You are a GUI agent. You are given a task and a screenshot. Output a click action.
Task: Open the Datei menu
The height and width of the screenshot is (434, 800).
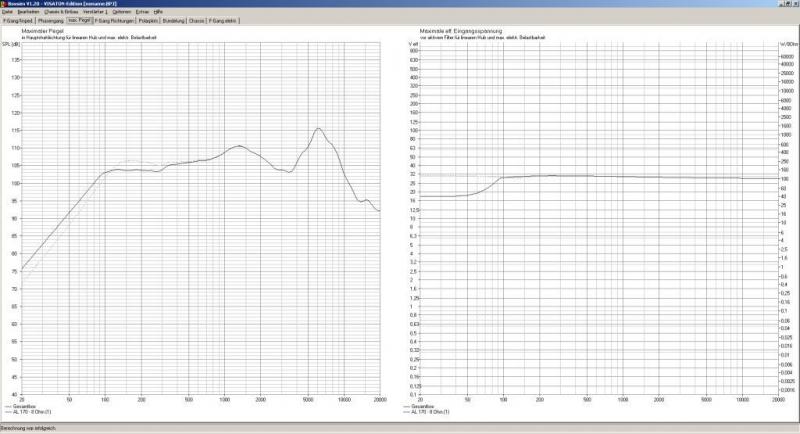[x=7, y=11]
